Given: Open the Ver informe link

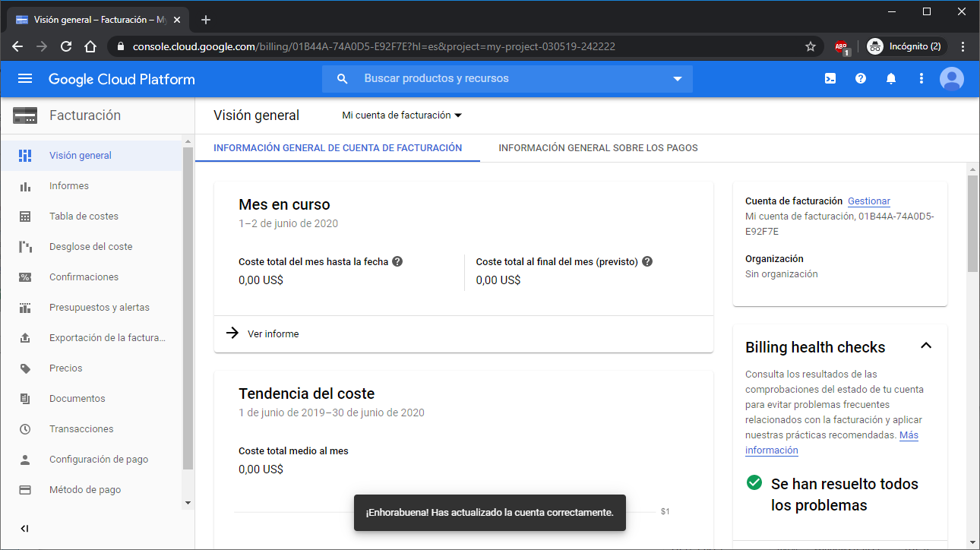Looking at the screenshot, I should coord(273,334).
